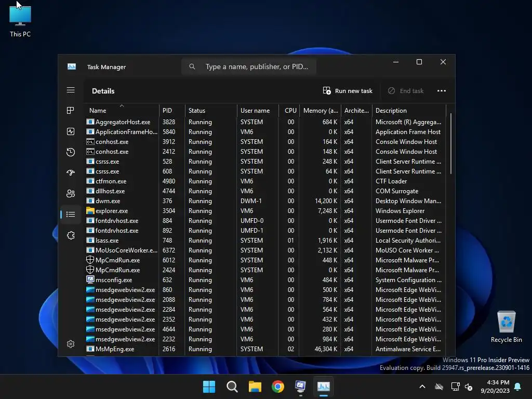
Task: Click the Task Manager taskbar icon
Action: click(323, 387)
